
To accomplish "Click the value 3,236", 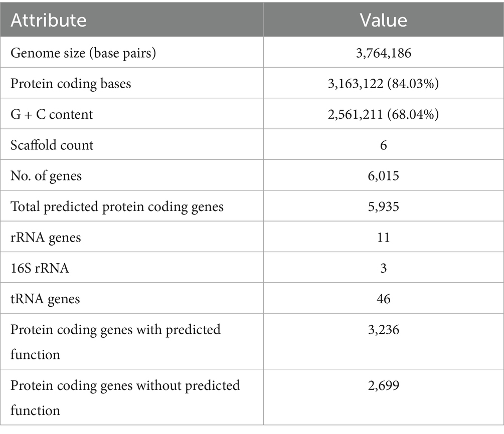I will pos(383,330).
